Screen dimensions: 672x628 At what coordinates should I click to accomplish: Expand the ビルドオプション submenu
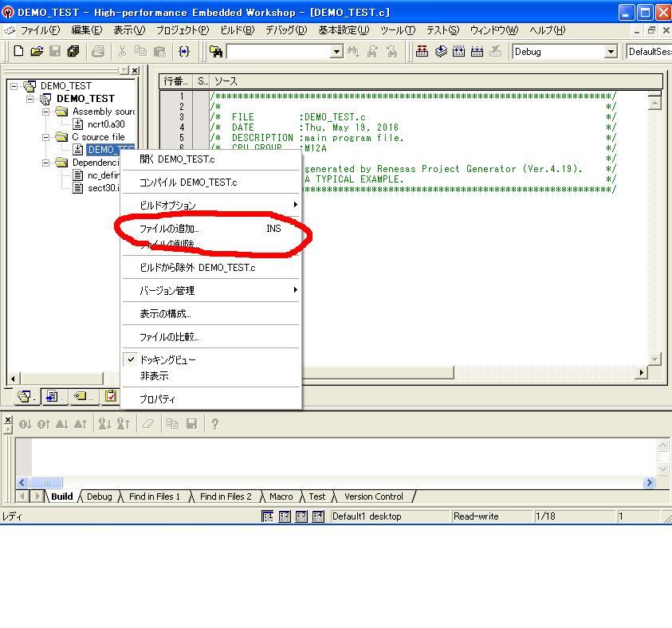pos(211,206)
